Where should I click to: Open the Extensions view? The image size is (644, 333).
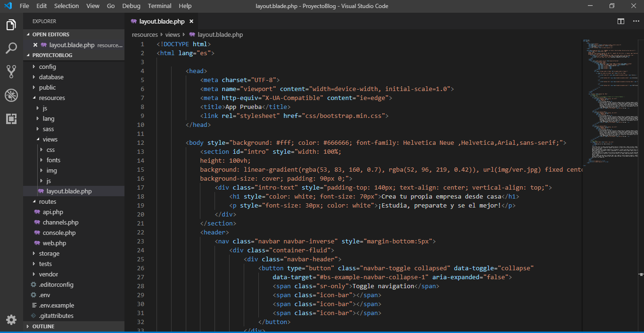click(x=11, y=119)
